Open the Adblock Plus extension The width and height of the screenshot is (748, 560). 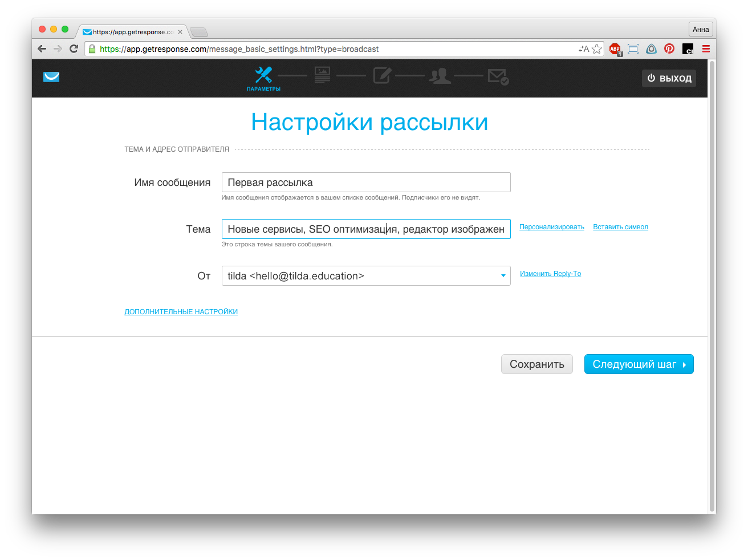click(x=615, y=49)
